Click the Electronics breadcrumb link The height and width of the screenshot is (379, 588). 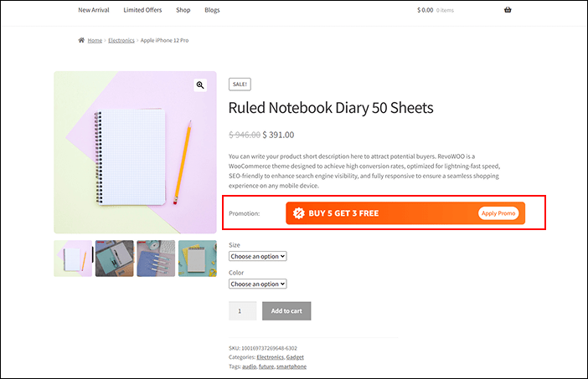point(121,40)
